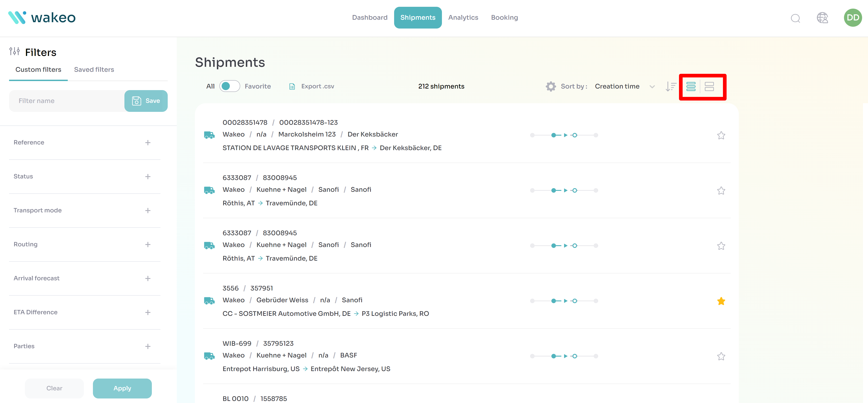This screenshot has height=403, width=868.
Task: Unfavorite shipment 3556 with gold star
Action: pos(721,301)
